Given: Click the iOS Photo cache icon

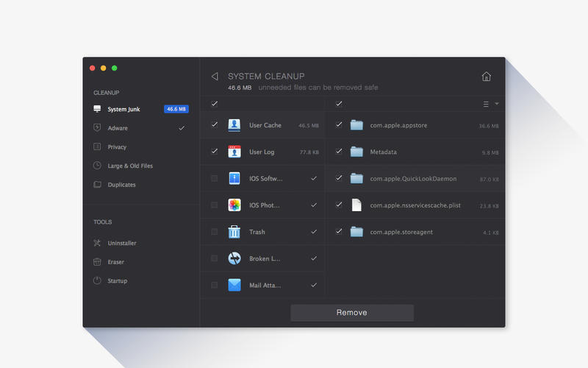Looking at the screenshot, I should (234, 205).
